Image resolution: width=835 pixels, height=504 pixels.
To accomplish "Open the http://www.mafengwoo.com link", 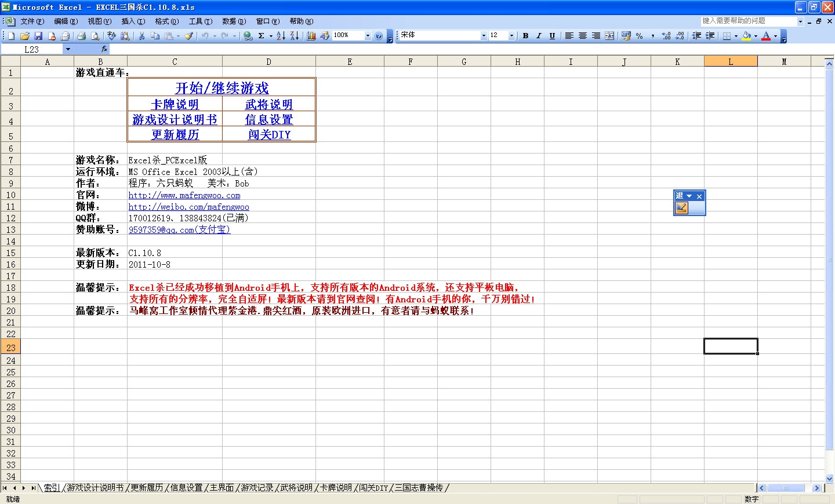I will pyautogui.click(x=184, y=195).
